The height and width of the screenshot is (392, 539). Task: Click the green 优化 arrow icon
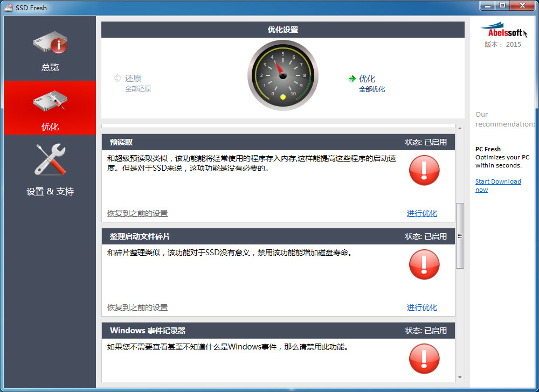(x=352, y=79)
